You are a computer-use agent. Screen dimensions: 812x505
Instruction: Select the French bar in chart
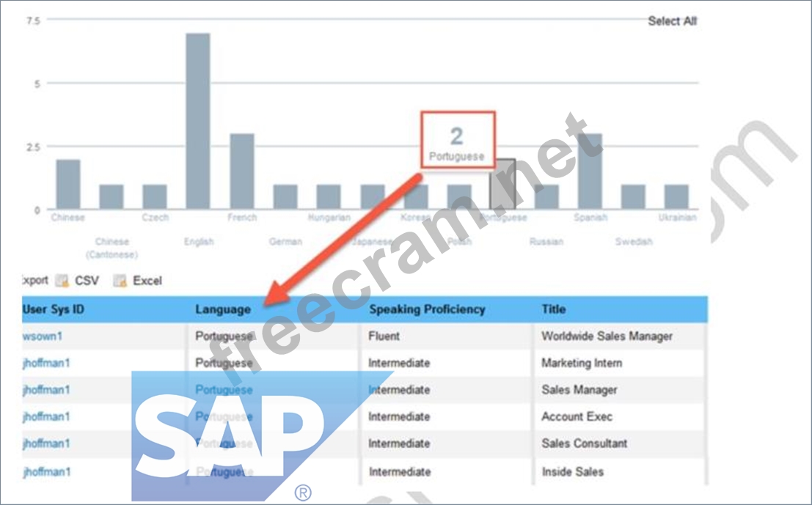(x=242, y=172)
